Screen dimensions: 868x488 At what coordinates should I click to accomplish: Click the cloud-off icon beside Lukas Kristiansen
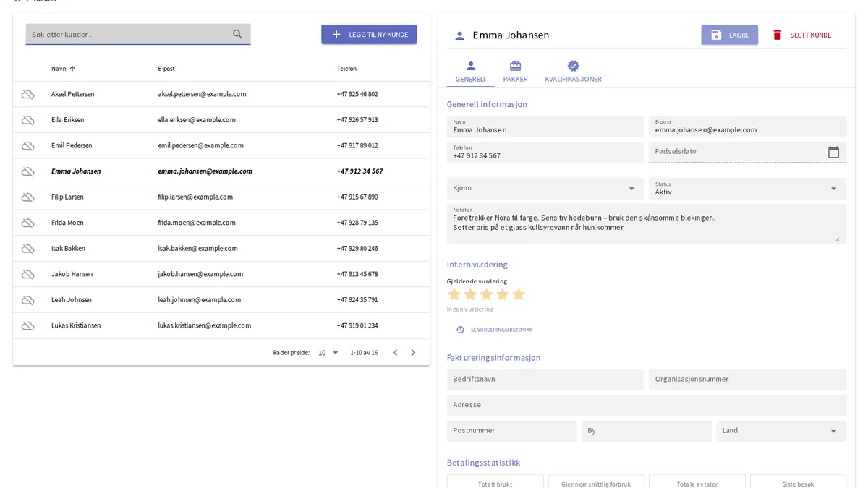click(x=27, y=325)
